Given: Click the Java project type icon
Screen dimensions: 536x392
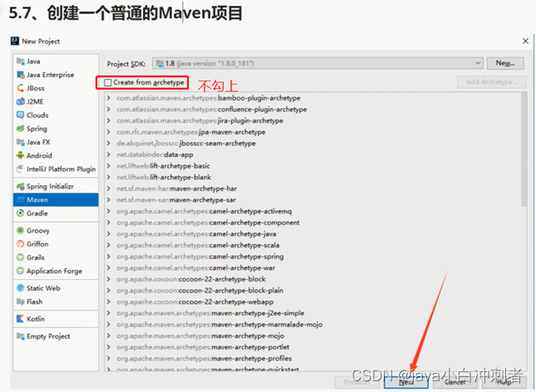Looking at the screenshot, I should point(20,61).
